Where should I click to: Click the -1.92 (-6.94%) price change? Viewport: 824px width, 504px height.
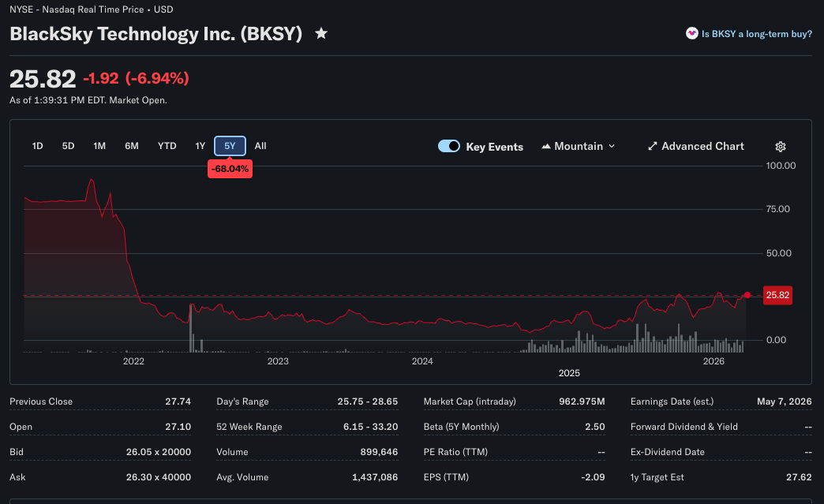tap(136, 78)
